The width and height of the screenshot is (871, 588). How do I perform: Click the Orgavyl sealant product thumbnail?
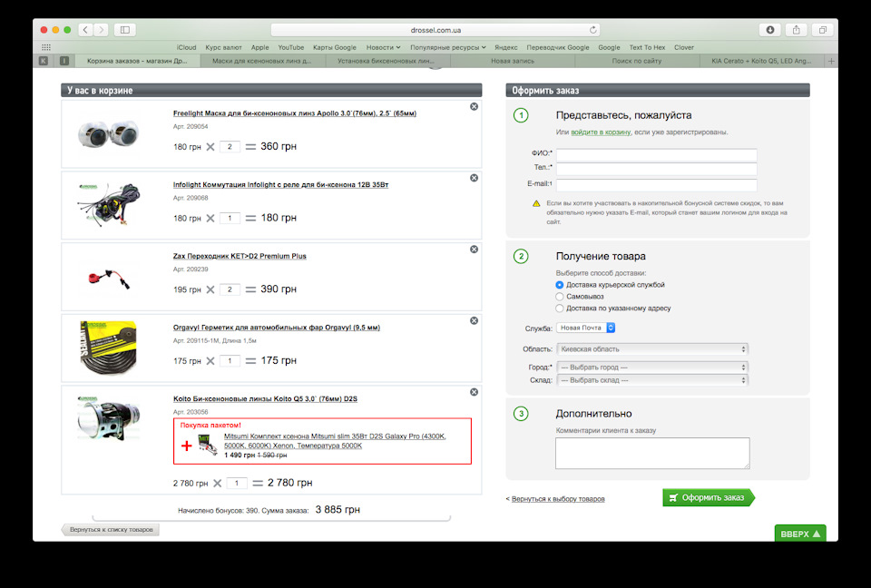108,348
